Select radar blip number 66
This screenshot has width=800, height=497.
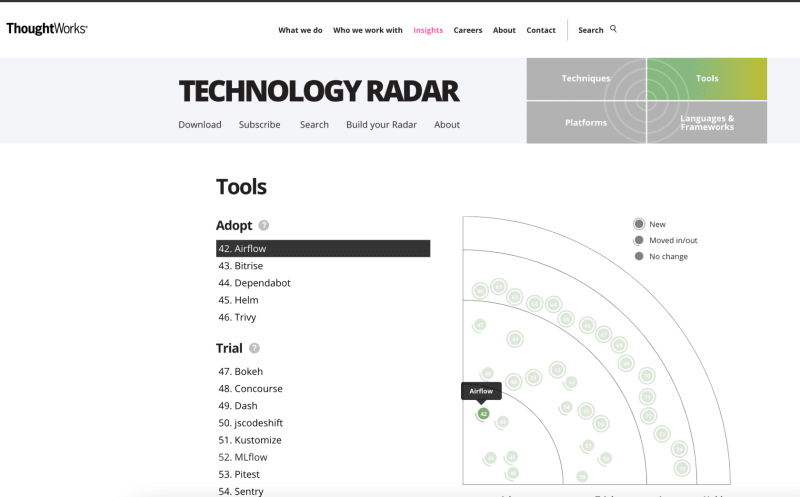point(587,326)
